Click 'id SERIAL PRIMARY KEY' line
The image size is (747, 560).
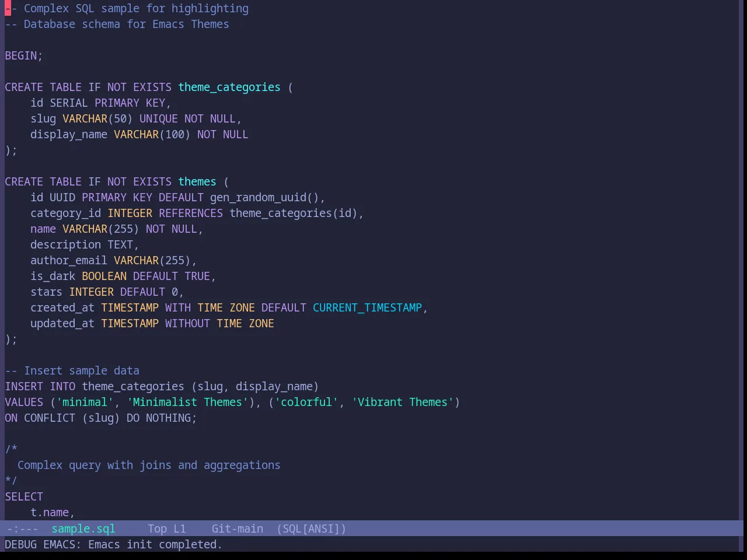pos(100,103)
